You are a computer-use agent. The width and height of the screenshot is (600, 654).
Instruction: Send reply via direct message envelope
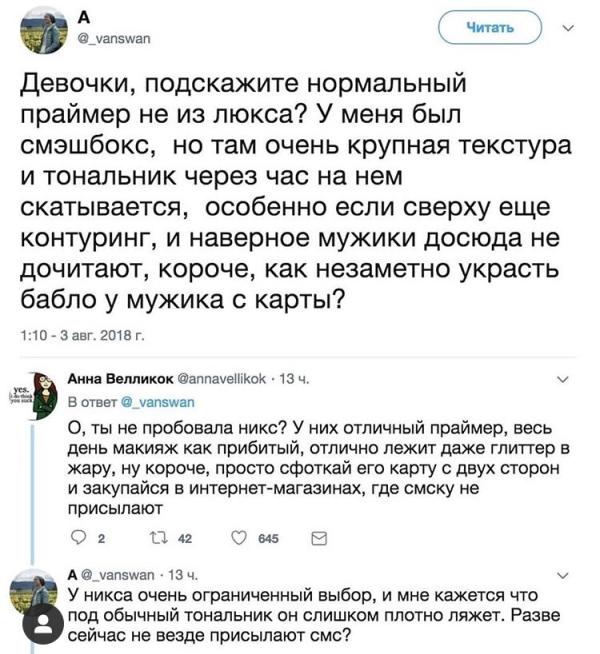319,538
